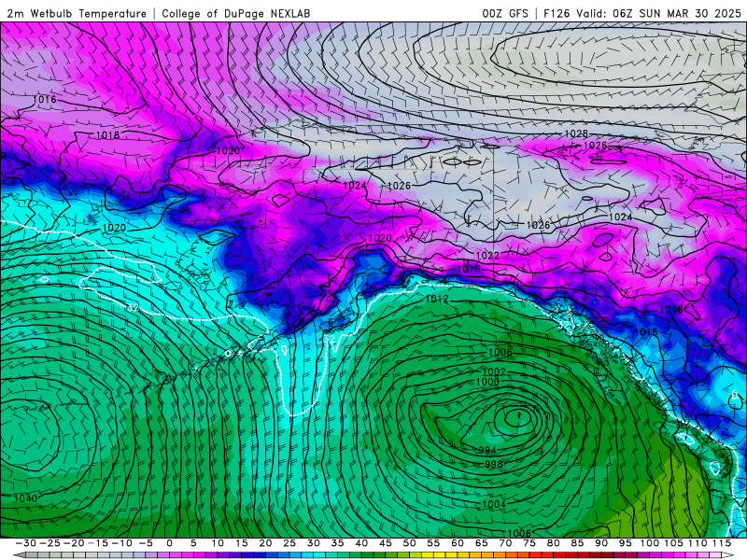Viewport: 747px width, 560px height.
Task: Click the 998 isobar contour label
Action: [494, 464]
